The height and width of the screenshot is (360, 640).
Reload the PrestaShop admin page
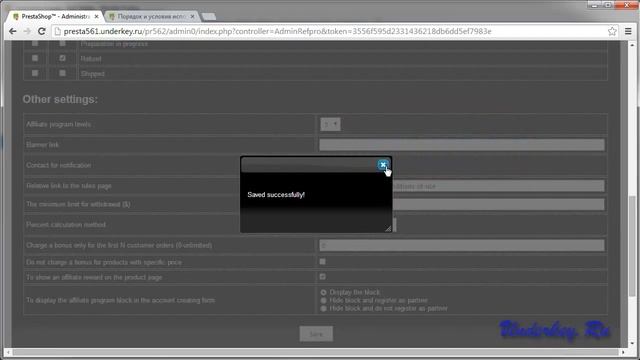pyautogui.click(x=42, y=31)
